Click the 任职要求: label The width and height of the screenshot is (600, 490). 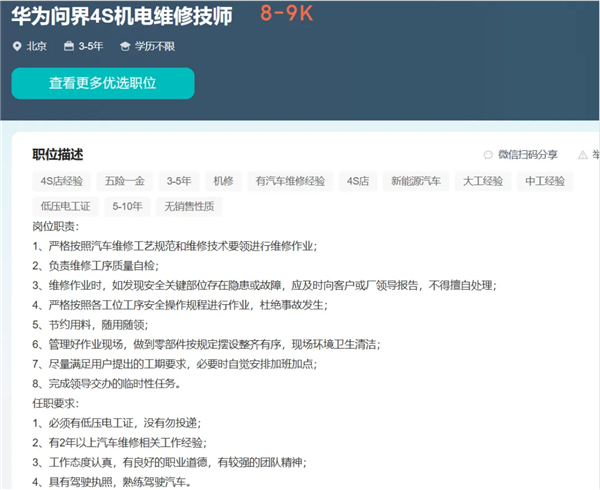pos(55,404)
